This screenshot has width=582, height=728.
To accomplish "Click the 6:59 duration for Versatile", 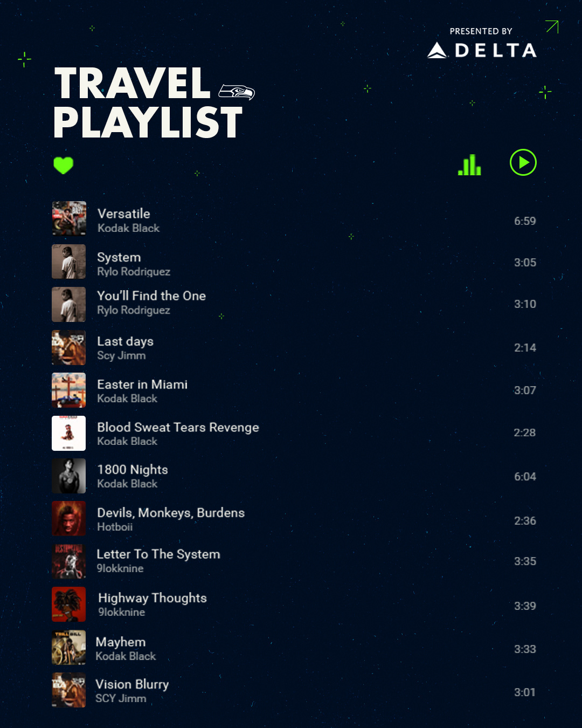I will tap(525, 221).
